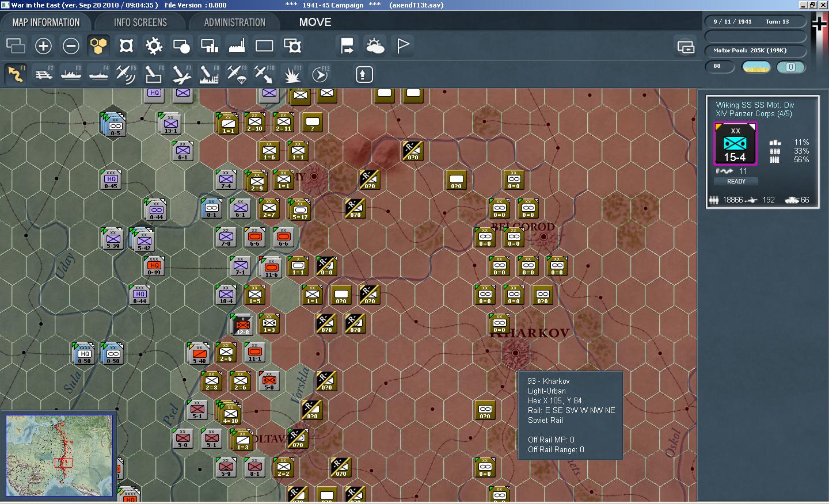Image resolution: width=829 pixels, height=504 pixels.
Task: Select the HQ 0-44 counter
Action: tap(139, 295)
